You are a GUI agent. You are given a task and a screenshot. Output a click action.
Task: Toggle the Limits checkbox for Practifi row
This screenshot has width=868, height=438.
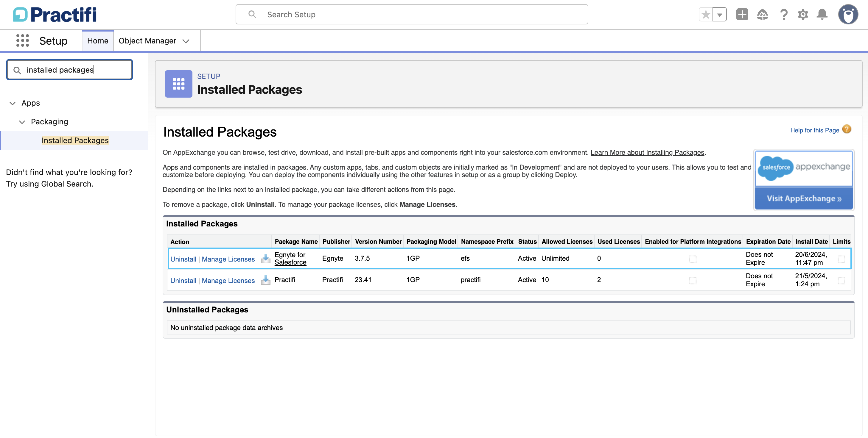(x=841, y=280)
